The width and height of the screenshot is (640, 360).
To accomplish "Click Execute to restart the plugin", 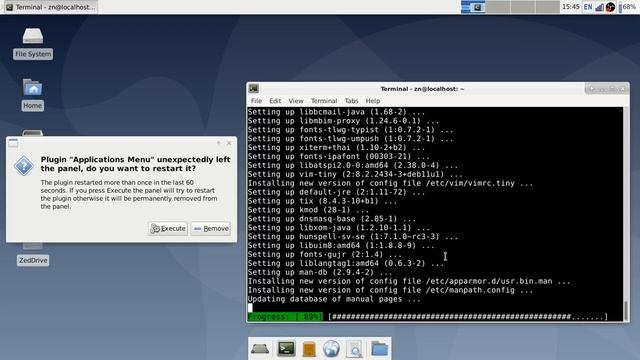I will pyautogui.click(x=168, y=229).
